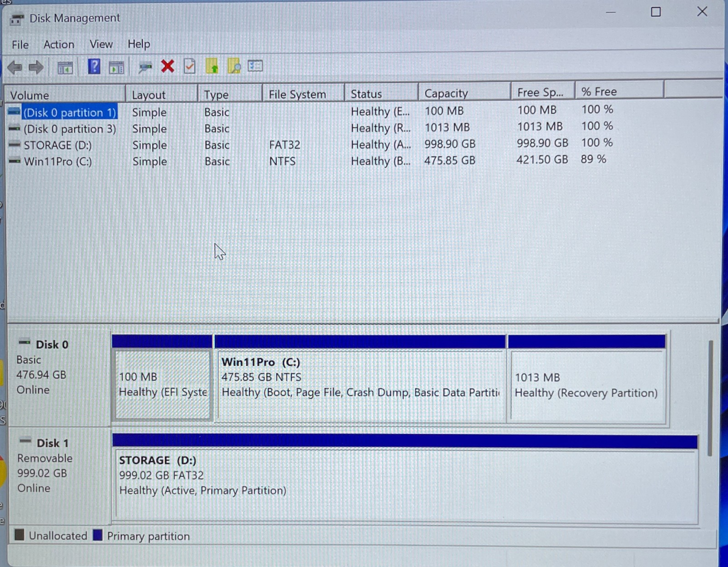Click the disk icon next to Disk 1

click(25, 441)
